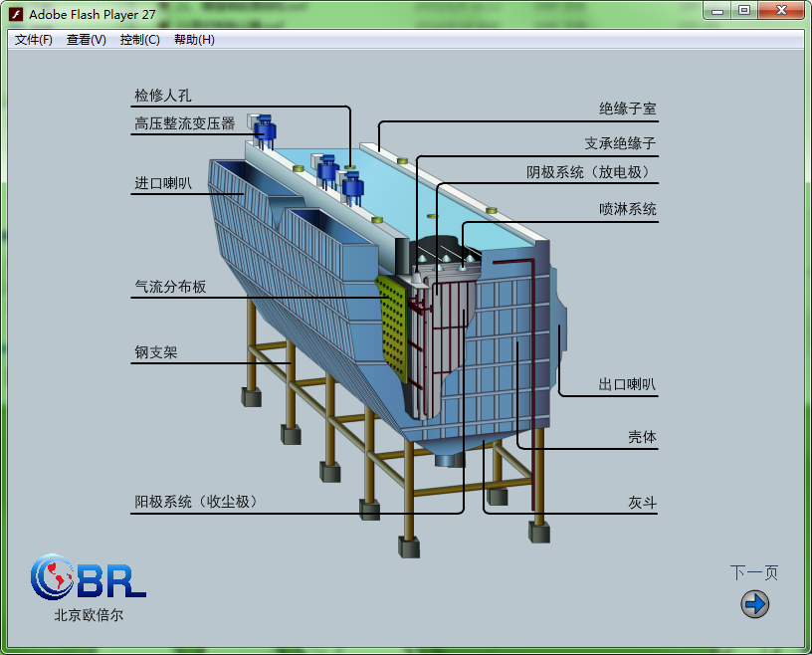Click the 灰斗 label

[642, 503]
